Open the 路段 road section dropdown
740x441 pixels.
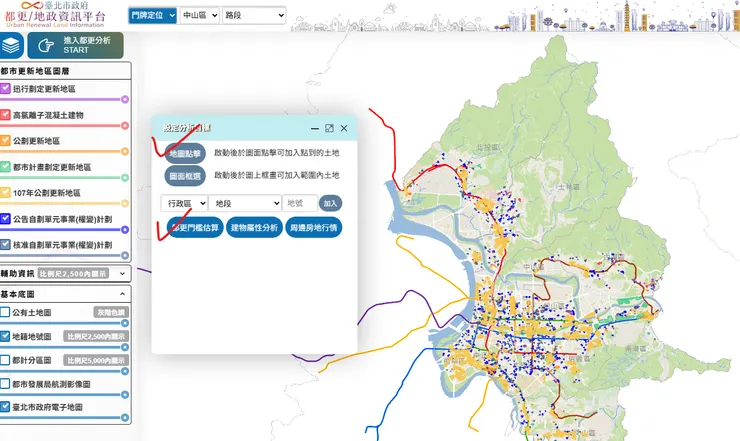point(254,15)
